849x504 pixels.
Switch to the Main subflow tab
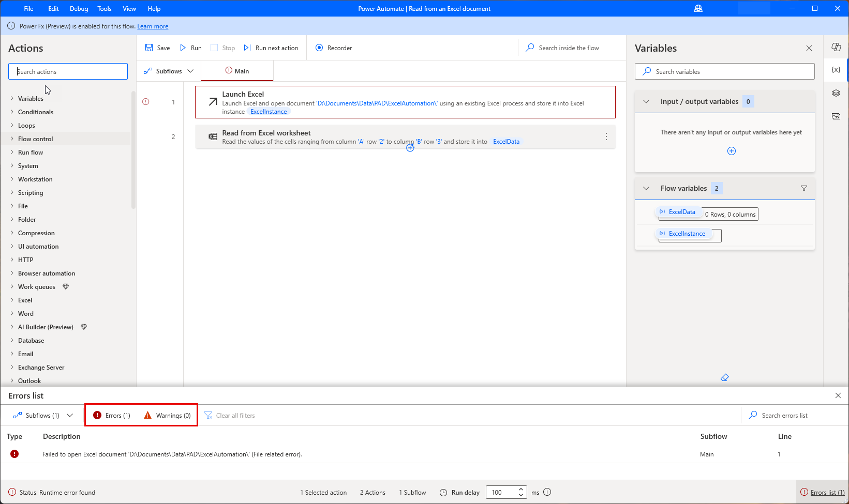tap(237, 71)
